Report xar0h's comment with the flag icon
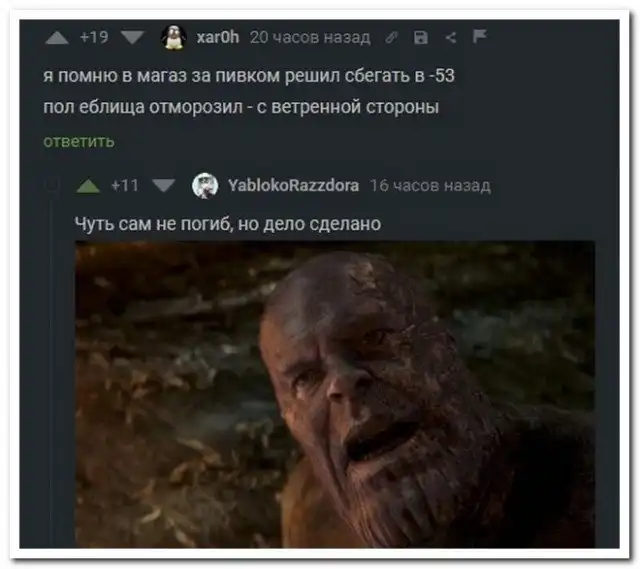This screenshot has height=569, width=640. [x=480, y=36]
